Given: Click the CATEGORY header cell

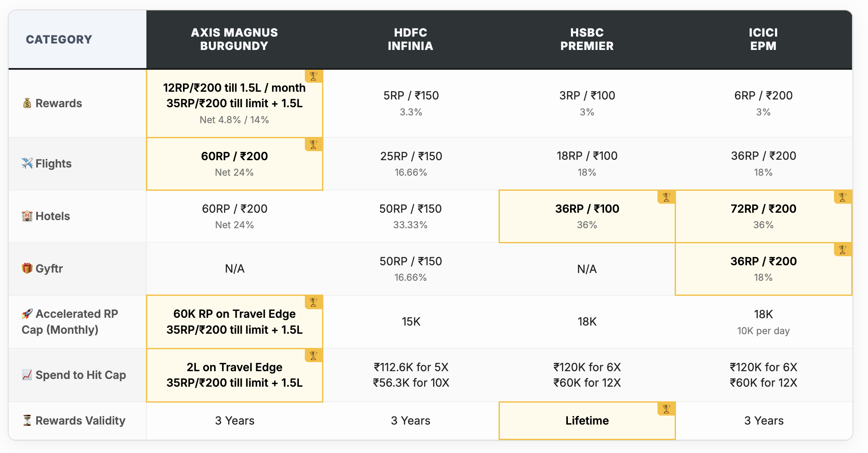Looking at the screenshot, I should 59,40.
